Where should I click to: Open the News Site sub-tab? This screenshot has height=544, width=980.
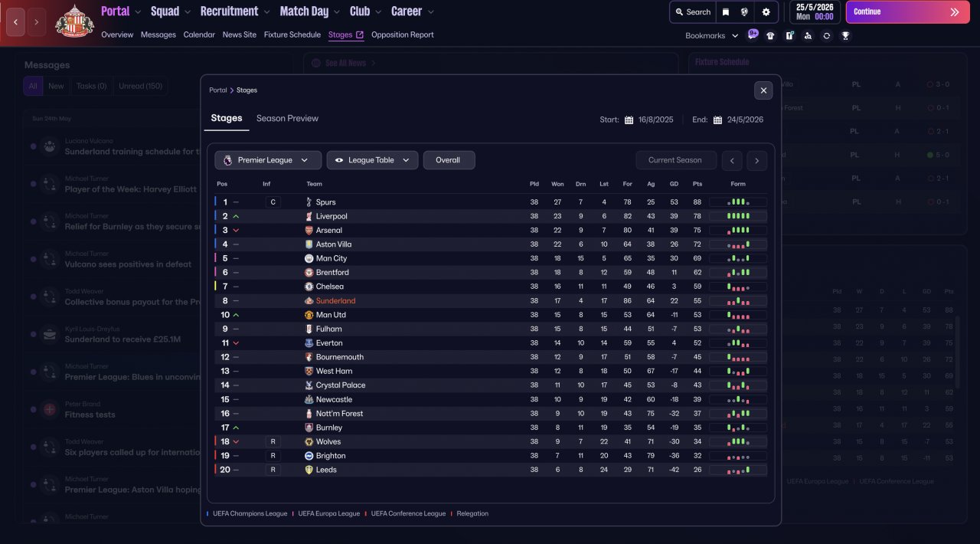240,34
